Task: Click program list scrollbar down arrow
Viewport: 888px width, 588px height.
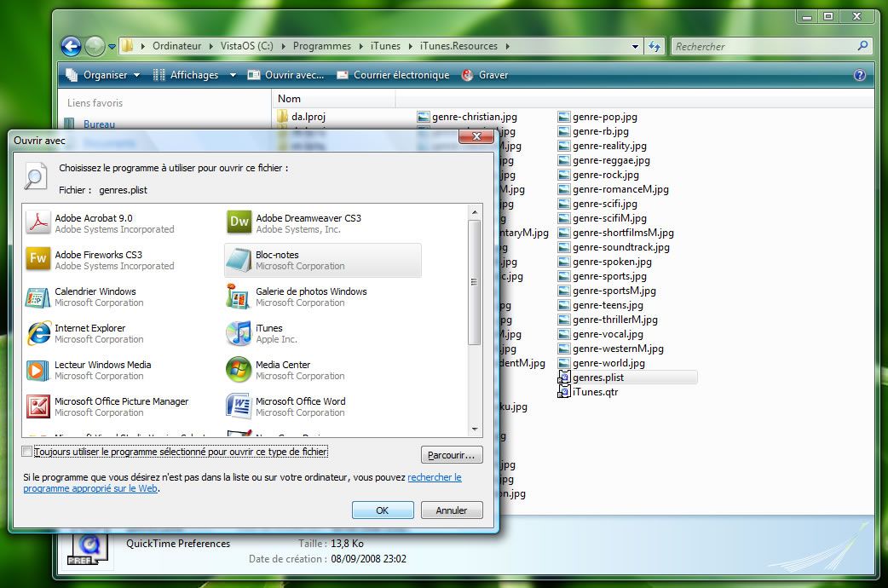Action: 475,430
